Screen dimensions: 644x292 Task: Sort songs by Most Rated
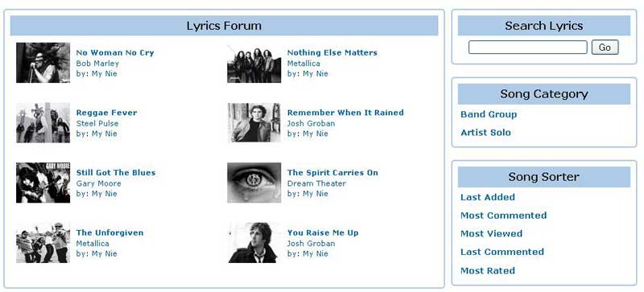(488, 270)
